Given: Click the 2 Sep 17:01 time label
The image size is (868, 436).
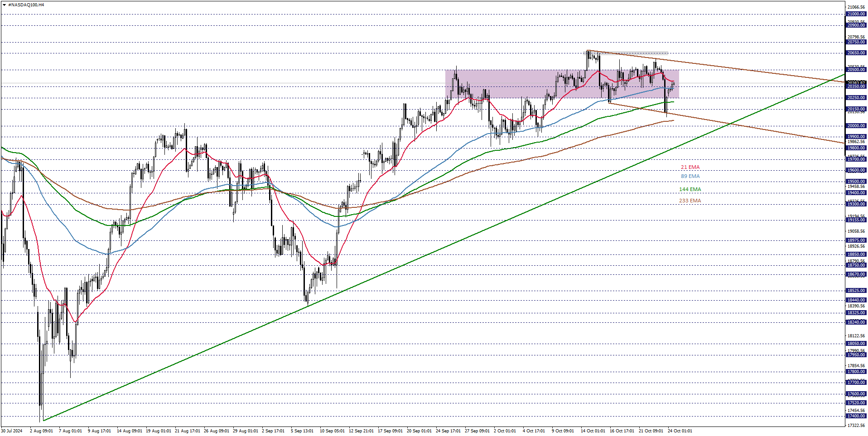Looking at the screenshot, I should coord(273,431).
